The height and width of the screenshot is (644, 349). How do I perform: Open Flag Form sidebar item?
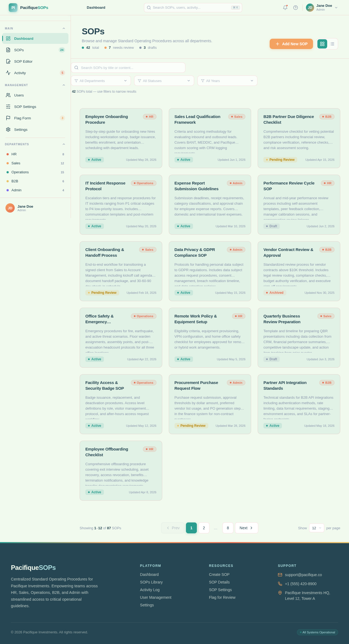(x=35, y=118)
